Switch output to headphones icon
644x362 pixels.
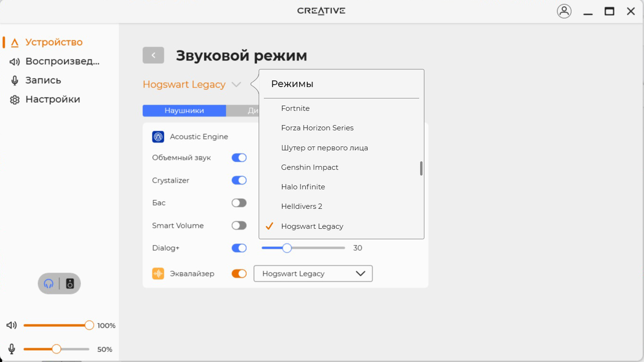click(49, 284)
